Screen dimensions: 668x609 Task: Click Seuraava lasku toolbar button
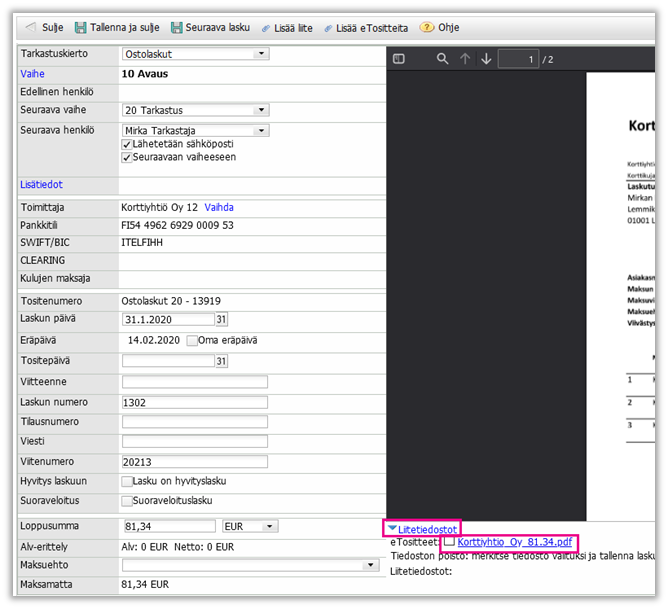[210, 28]
